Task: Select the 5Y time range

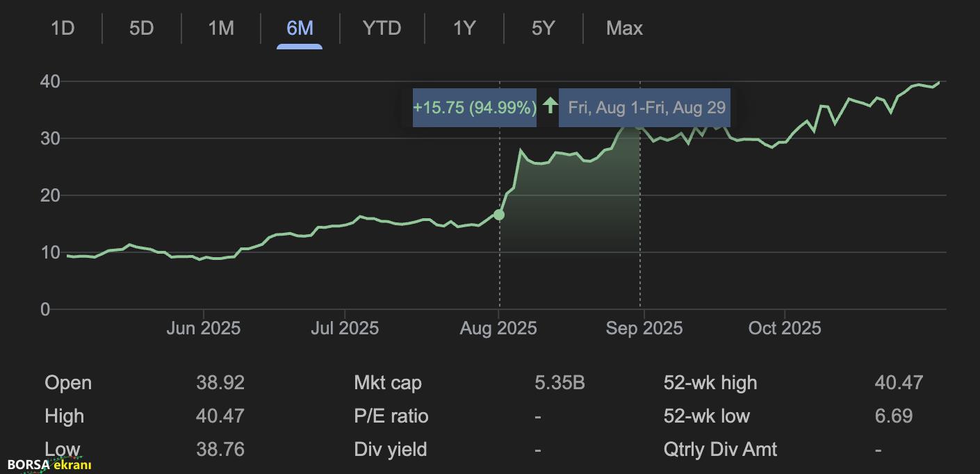Action: [x=543, y=28]
